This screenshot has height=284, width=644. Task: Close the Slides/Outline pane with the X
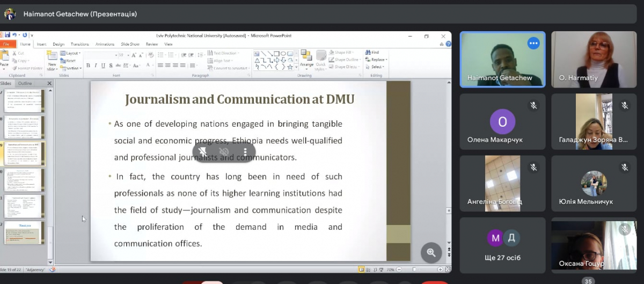coord(49,84)
